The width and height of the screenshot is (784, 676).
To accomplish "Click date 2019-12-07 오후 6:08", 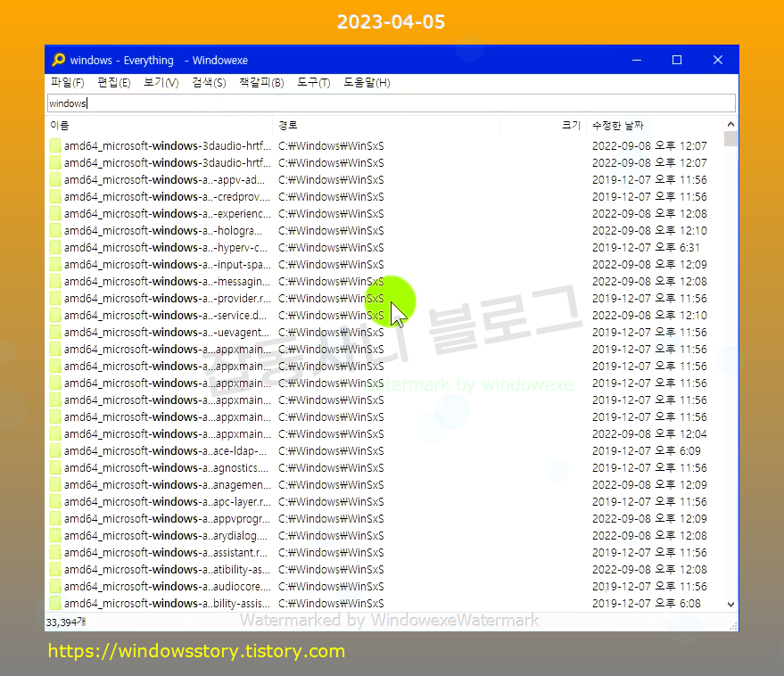I will 647,604.
